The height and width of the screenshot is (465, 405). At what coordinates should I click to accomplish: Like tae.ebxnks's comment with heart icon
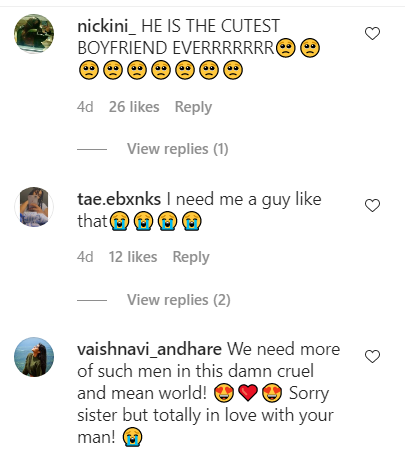pyautogui.click(x=372, y=205)
